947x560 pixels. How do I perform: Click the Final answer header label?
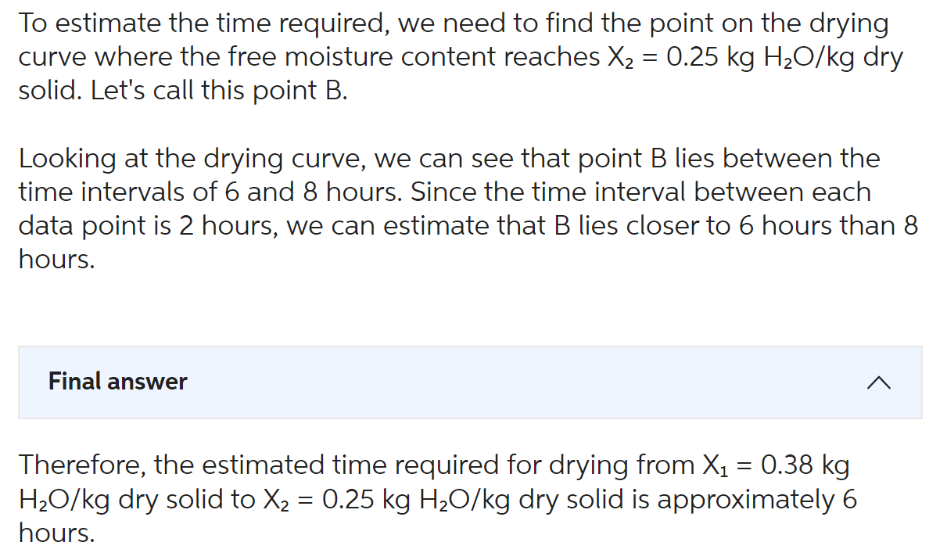[x=117, y=382]
